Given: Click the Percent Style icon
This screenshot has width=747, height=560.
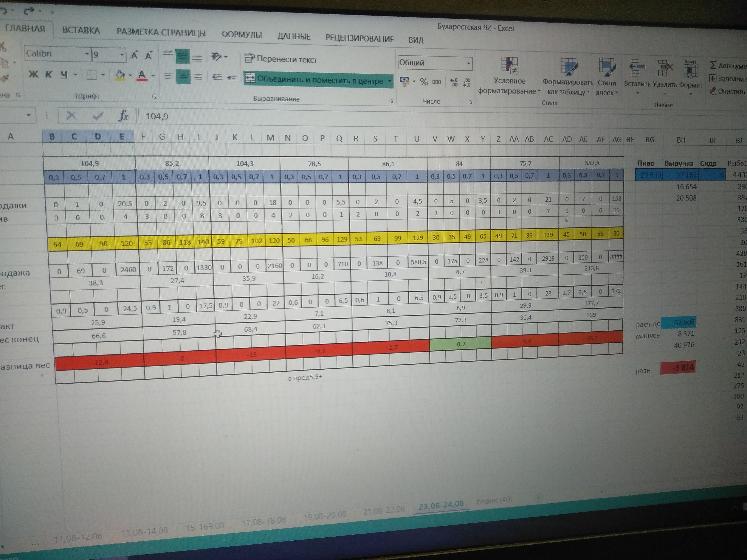Looking at the screenshot, I should [x=424, y=82].
